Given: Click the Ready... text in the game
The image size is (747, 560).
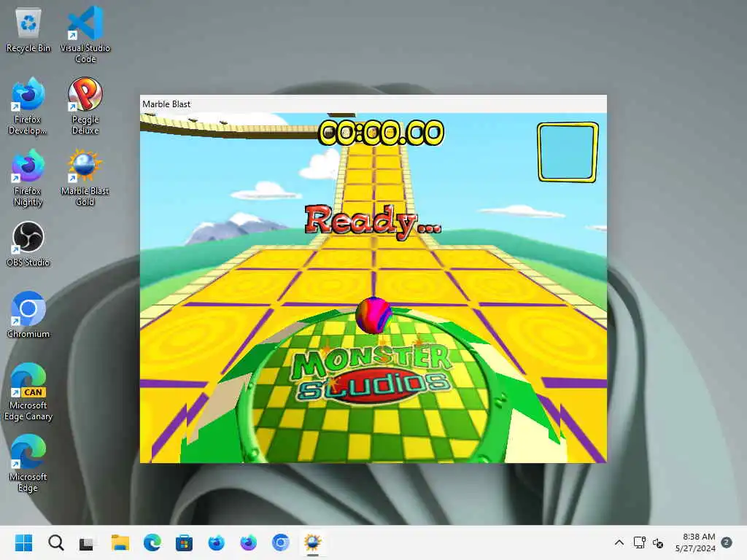Looking at the screenshot, I should [x=373, y=221].
